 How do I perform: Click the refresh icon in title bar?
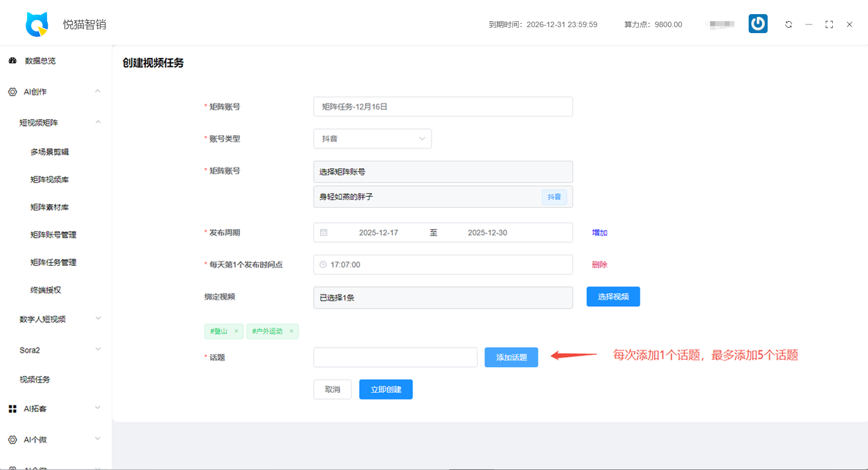coord(788,24)
